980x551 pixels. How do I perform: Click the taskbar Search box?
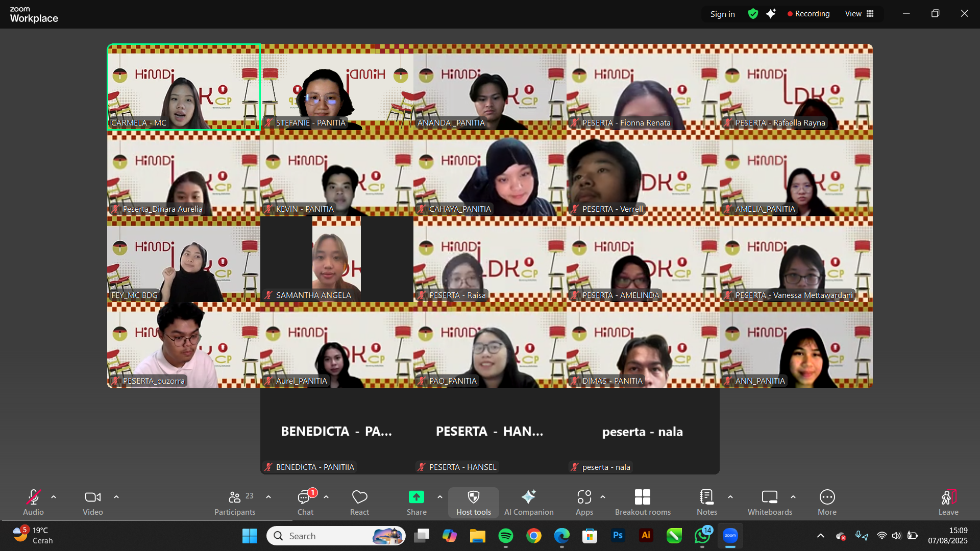tap(336, 536)
